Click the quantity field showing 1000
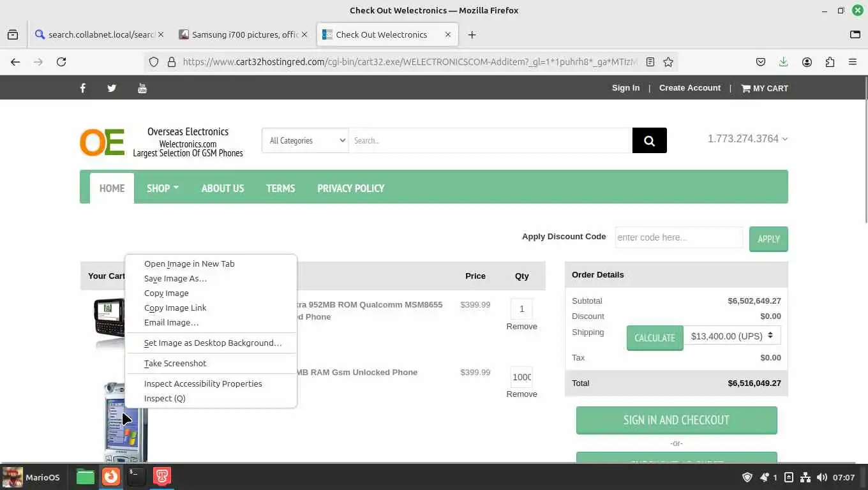Viewport: 868px width, 490px height. [521, 377]
